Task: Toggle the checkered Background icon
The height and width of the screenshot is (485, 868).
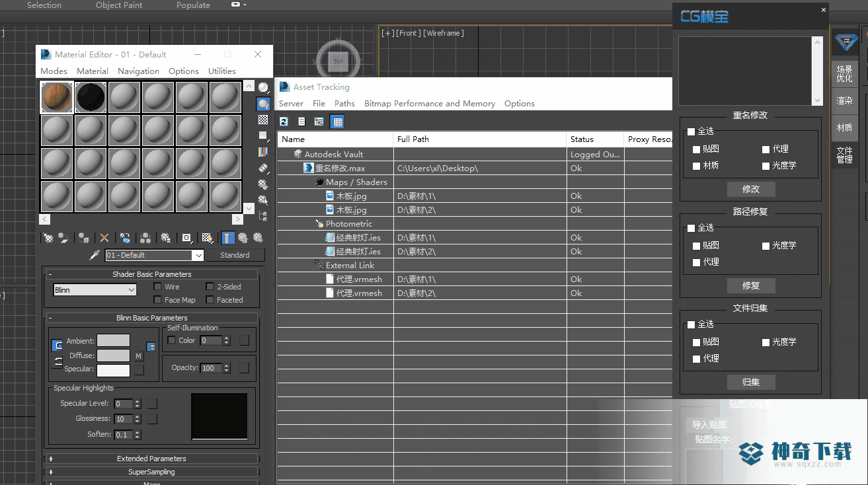Action: 263,120
